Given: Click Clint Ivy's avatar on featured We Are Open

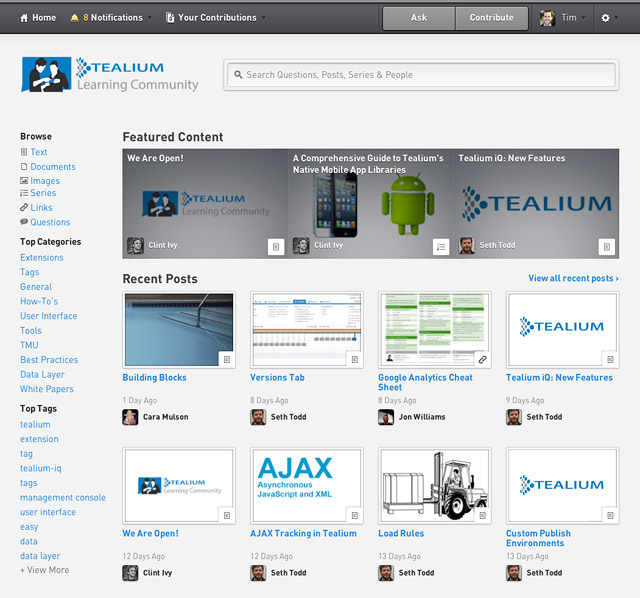Looking at the screenshot, I should tap(136, 246).
